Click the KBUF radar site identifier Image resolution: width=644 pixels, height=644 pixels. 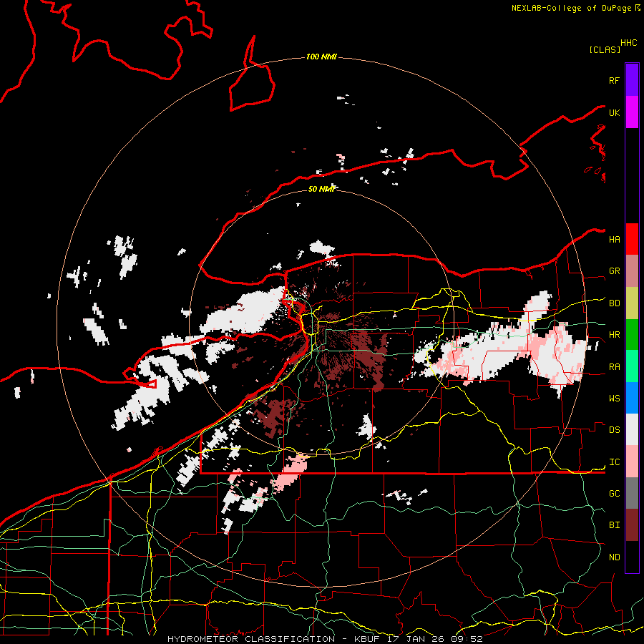[367, 639]
